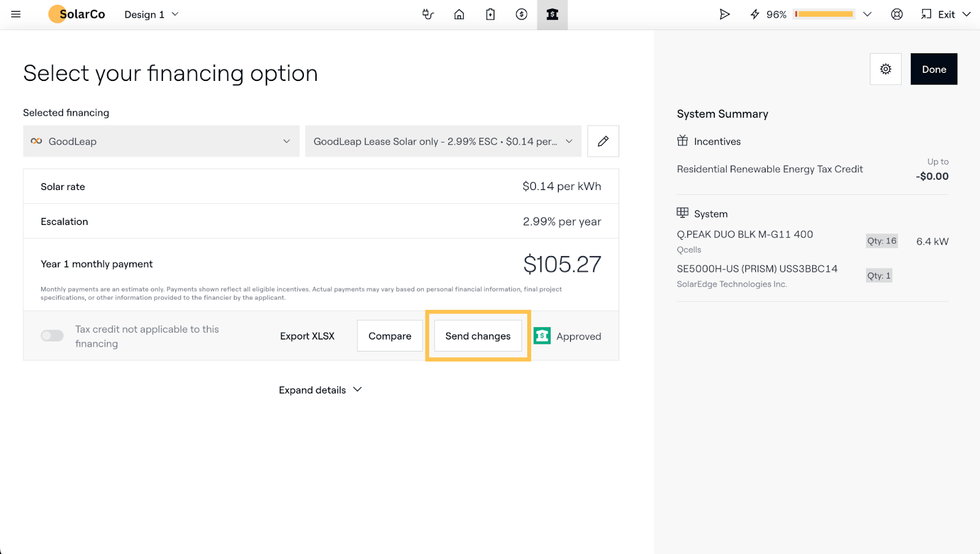Click the Send changes button
Screen dimensions: 980x554
click(478, 336)
